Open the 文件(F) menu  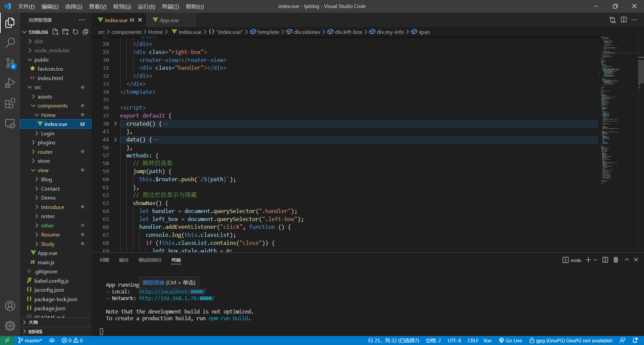(26, 6)
